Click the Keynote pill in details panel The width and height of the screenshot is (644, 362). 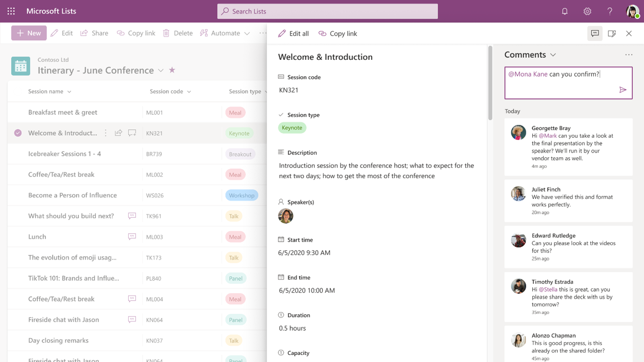292,127
